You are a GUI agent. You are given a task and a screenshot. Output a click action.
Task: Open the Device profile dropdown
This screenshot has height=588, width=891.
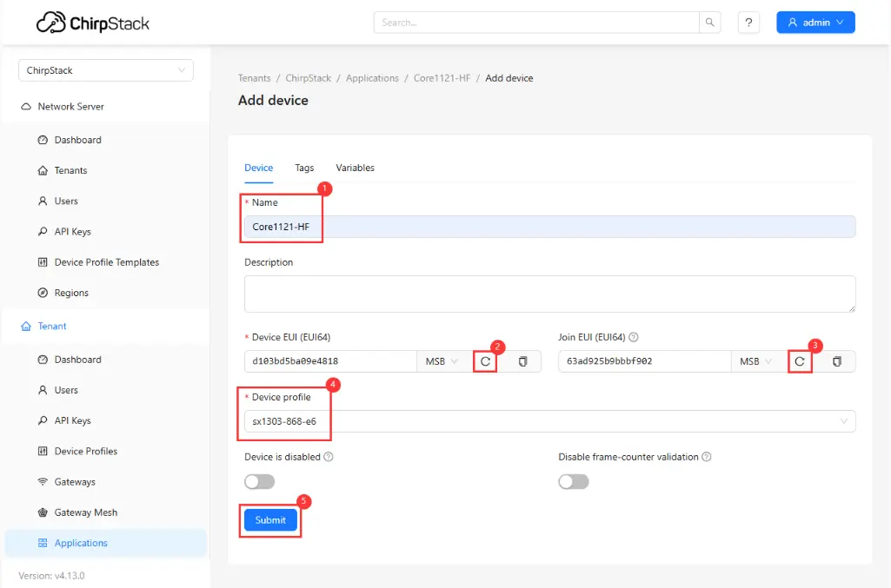549,421
